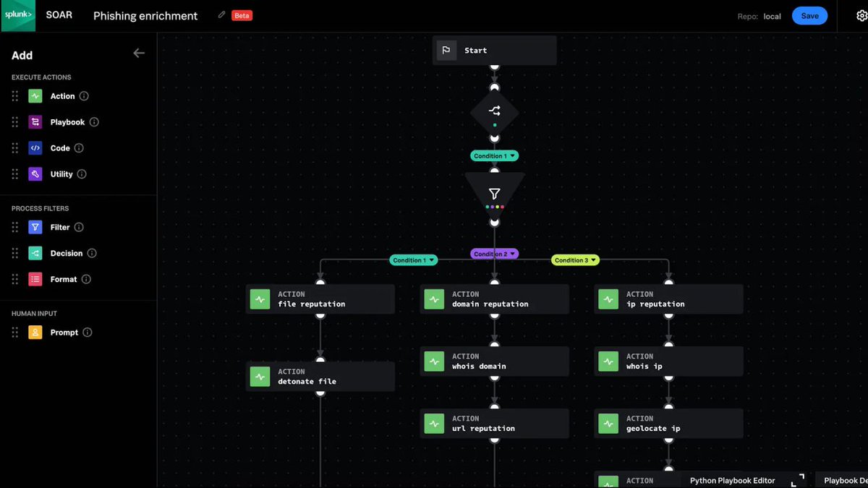This screenshot has width=868, height=488.
Task: Click the Process Filters section heading
Action: click(x=41, y=208)
